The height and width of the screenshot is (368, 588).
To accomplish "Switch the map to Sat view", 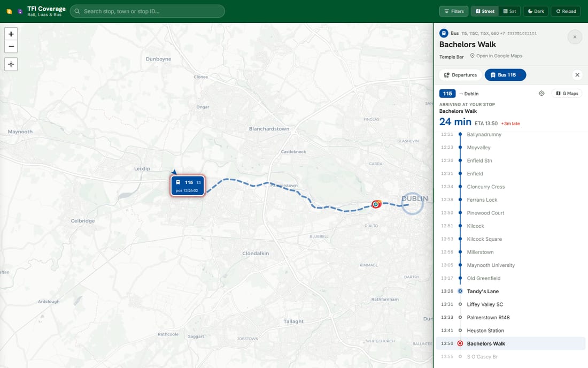I will (509, 11).
